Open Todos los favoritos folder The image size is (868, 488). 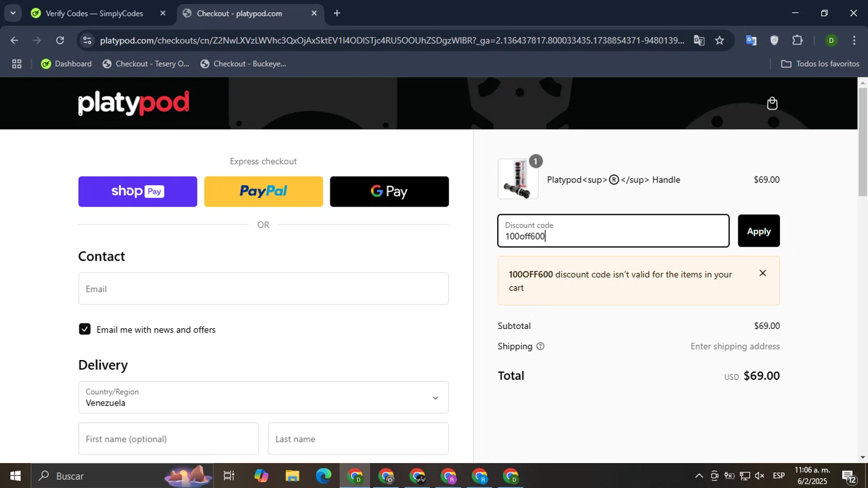coord(820,64)
